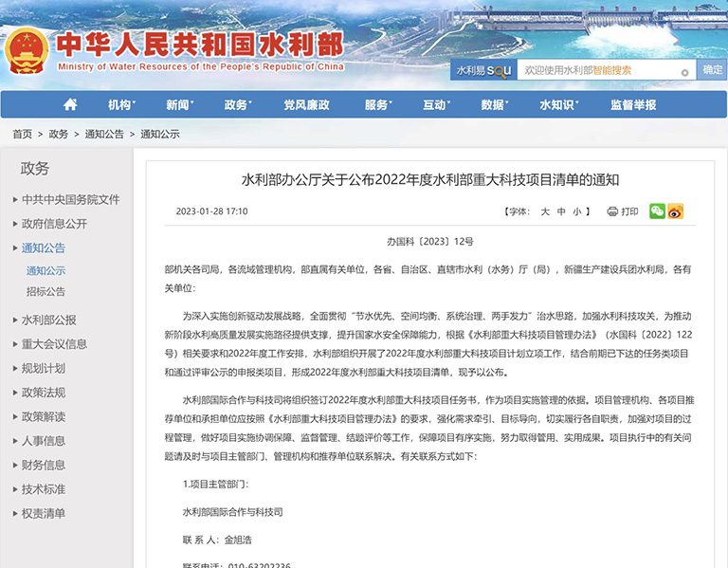This screenshot has width=728, height=568.
Task: Set font size to 大
Action: [x=545, y=211]
